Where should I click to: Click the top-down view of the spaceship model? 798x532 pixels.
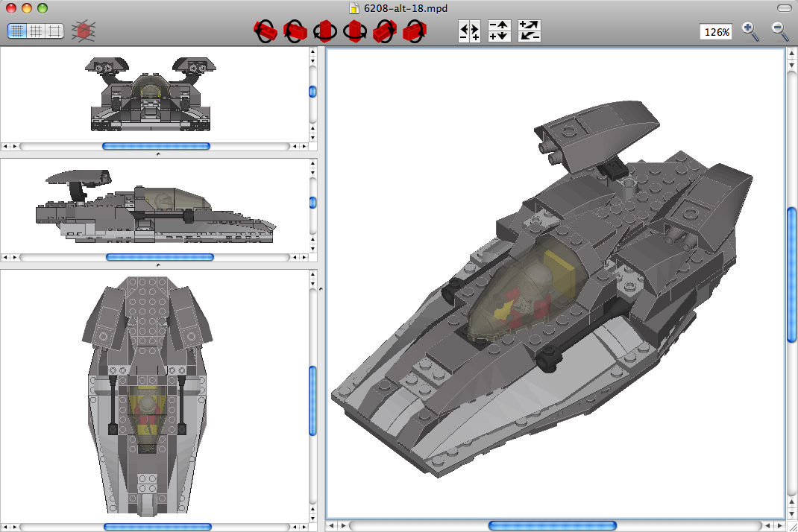(147, 395)
